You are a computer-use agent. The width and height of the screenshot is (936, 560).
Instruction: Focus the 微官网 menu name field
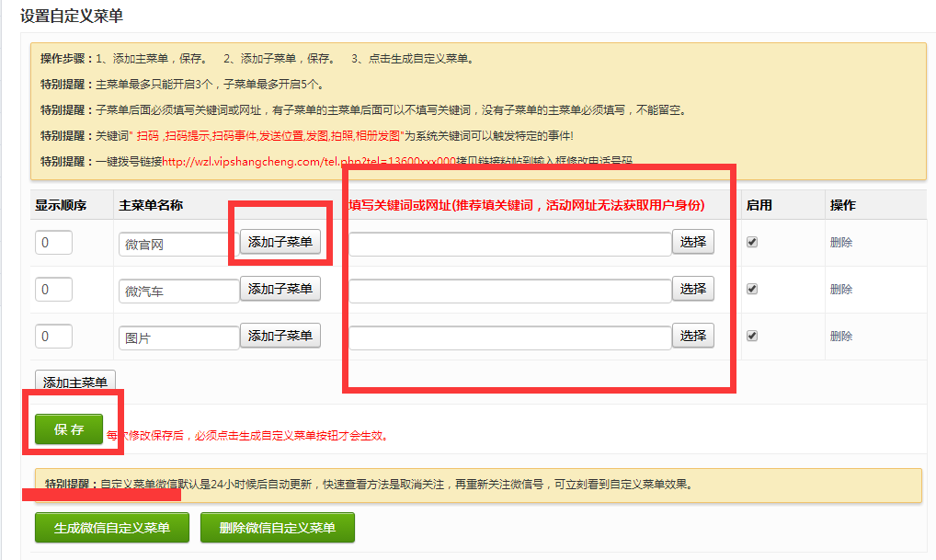[x=178, y=245]
